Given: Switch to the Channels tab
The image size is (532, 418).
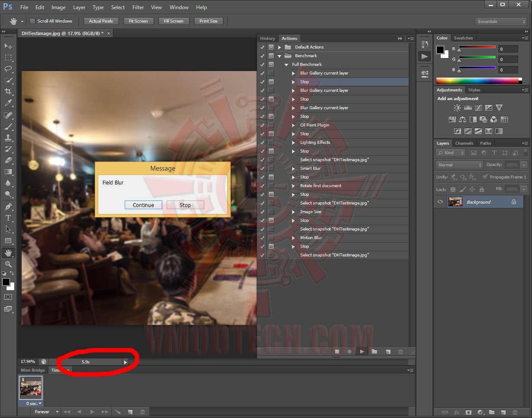Looking at the screenshot, I should [x=464, y=143].
